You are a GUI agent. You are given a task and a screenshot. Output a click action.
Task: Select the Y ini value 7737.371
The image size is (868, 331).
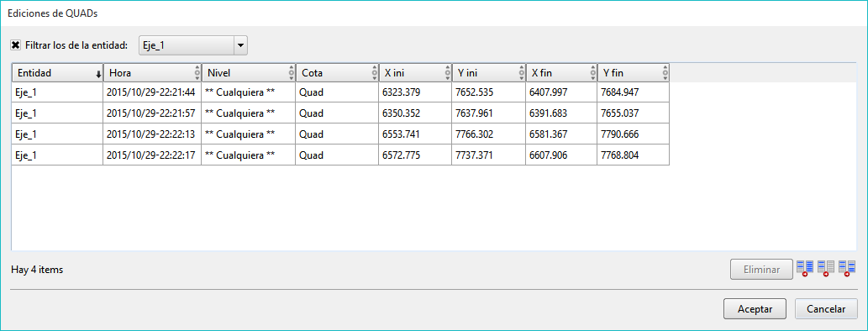489,155
